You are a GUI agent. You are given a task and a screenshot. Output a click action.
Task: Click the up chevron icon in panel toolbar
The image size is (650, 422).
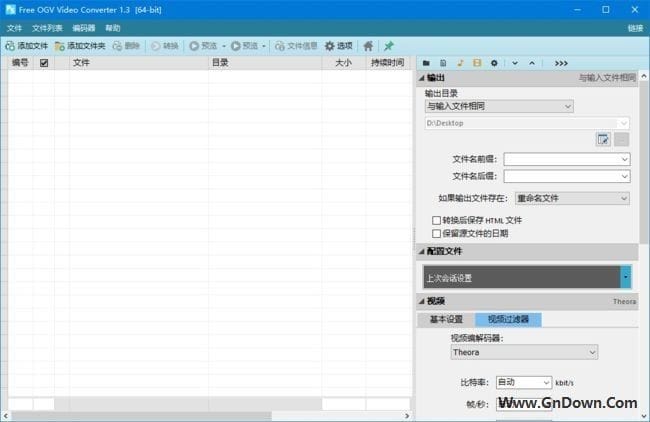[x=532, y=63]
